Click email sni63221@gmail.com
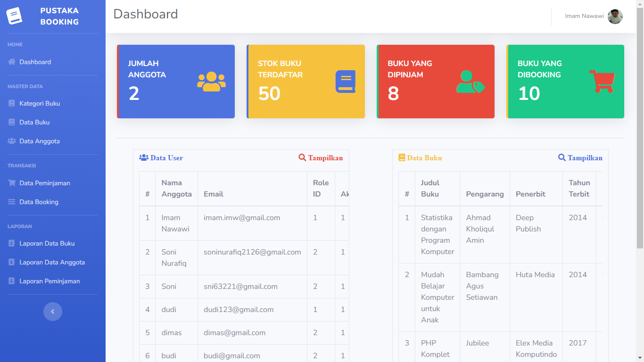This screenshot has height=362, width=644. click(240, 287)
